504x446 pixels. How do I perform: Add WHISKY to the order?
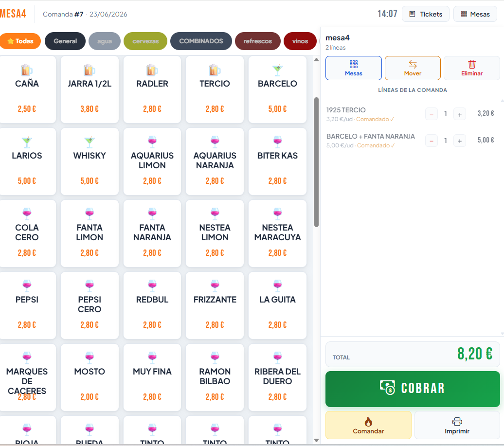90,161
